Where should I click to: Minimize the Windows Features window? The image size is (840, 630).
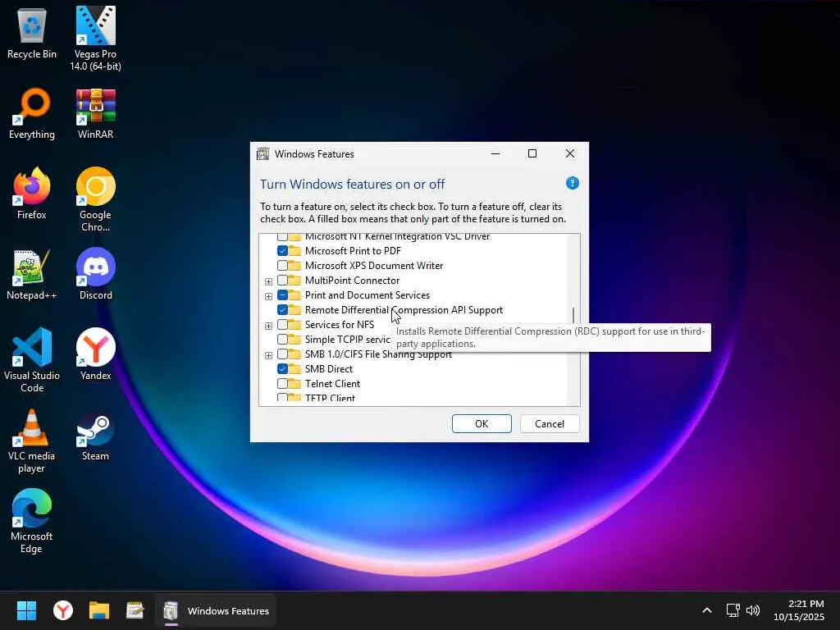[495, 153]
